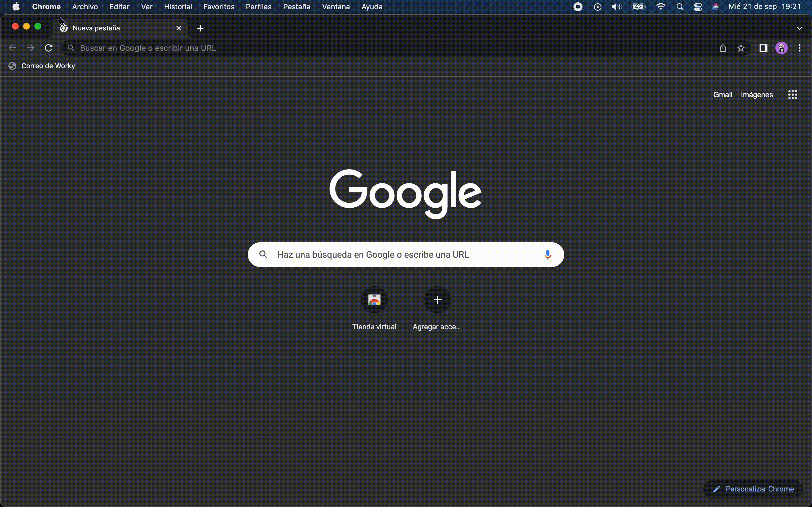Click the Google search box on page
Viewport: 812px width, 507px height.
tap(406, 255)
